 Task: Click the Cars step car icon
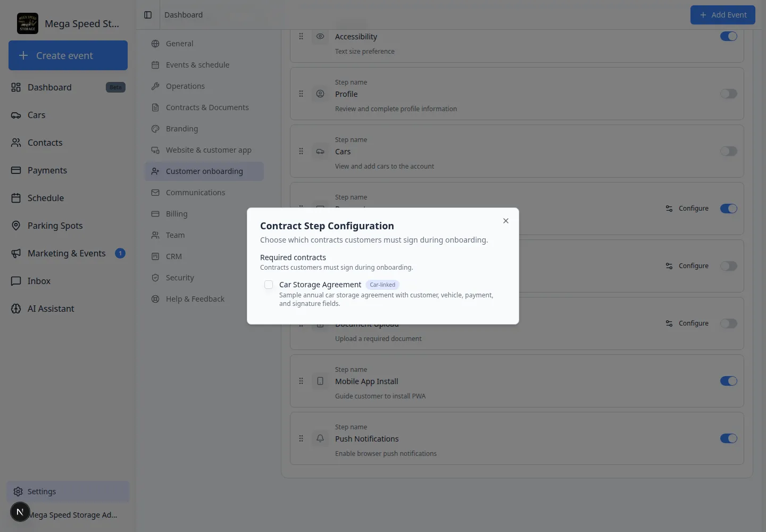coord(320,151)
